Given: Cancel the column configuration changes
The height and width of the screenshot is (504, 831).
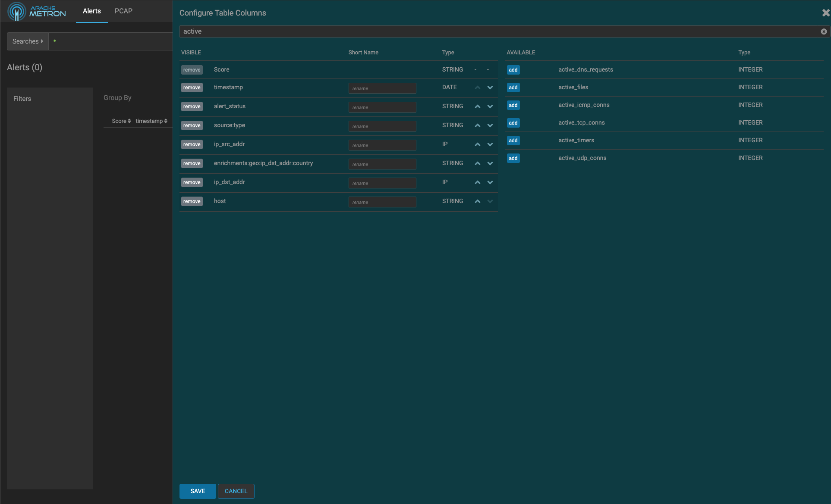Looking at the screenshot, I should point(236,491).
